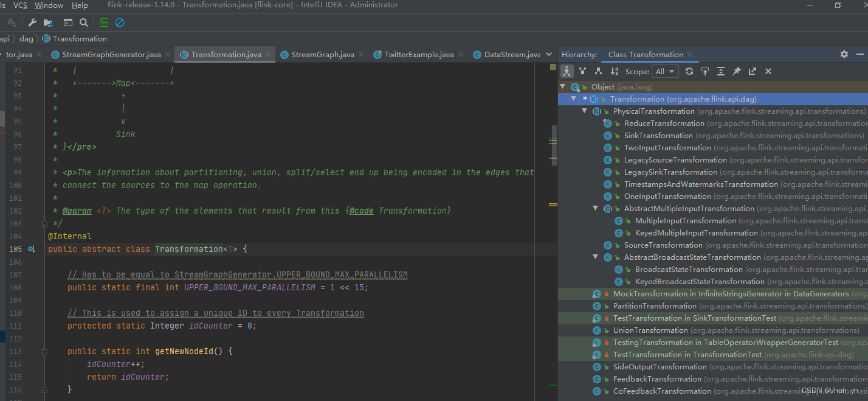Select MockTransformation in InfiniteStringsGenerator row

click(x=713, y=293)
